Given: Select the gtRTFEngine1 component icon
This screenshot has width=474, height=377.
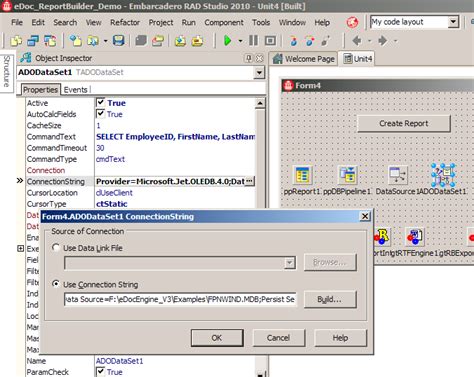Looking at the screenshot, I should click(415, 237).
